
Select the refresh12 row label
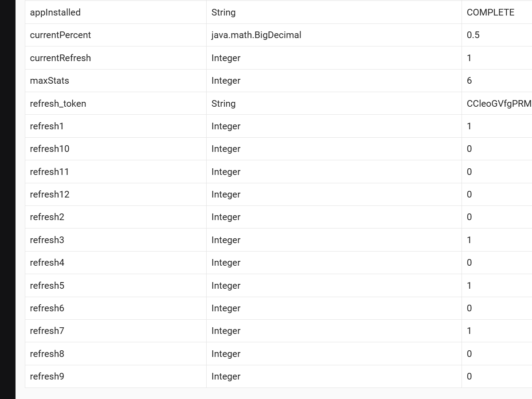point(50,194)
